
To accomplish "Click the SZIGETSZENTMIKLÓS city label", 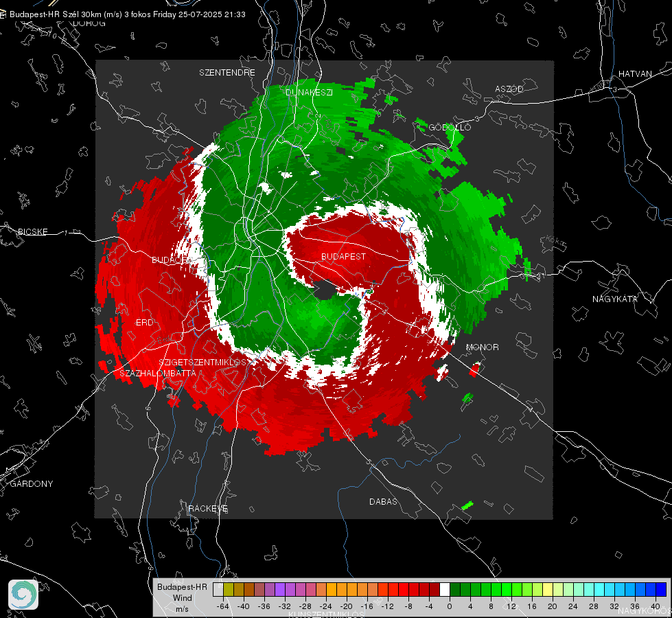I will (202, 362).
